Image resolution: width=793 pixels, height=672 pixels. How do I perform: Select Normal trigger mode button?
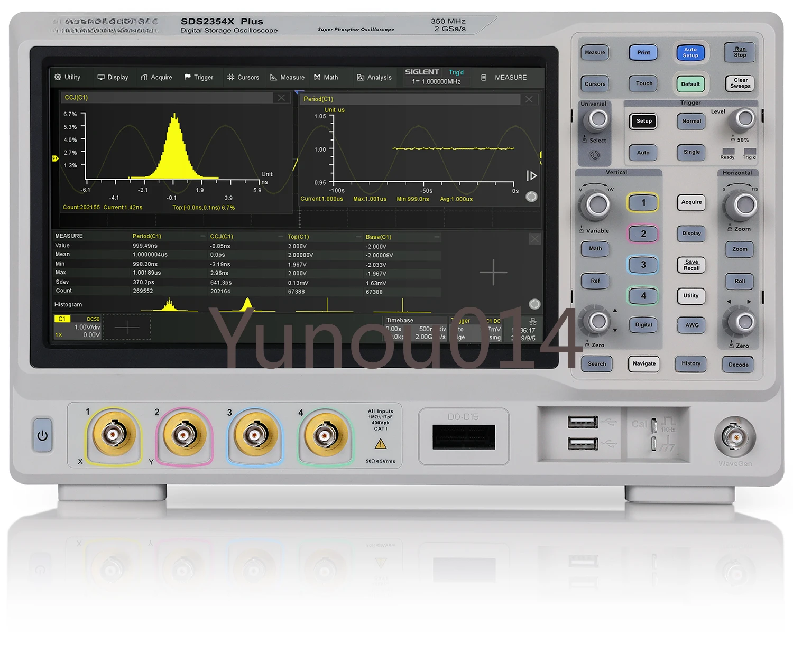(691, 121)
